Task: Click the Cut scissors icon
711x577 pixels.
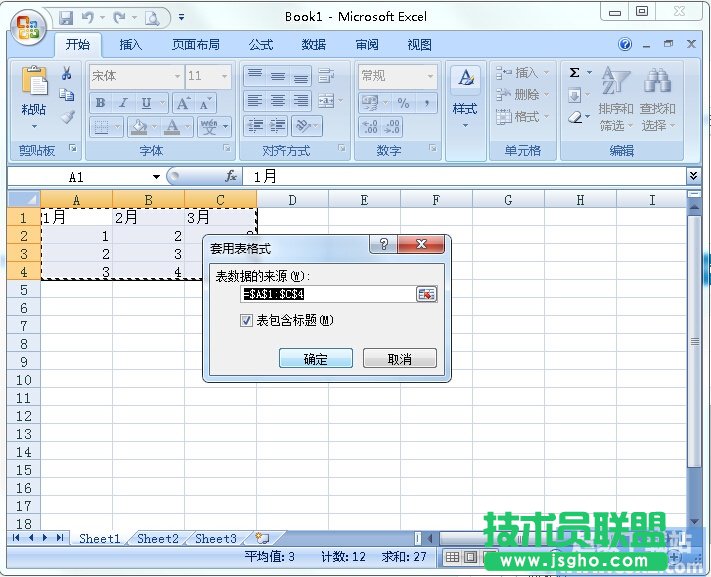Action: (67, 73)
